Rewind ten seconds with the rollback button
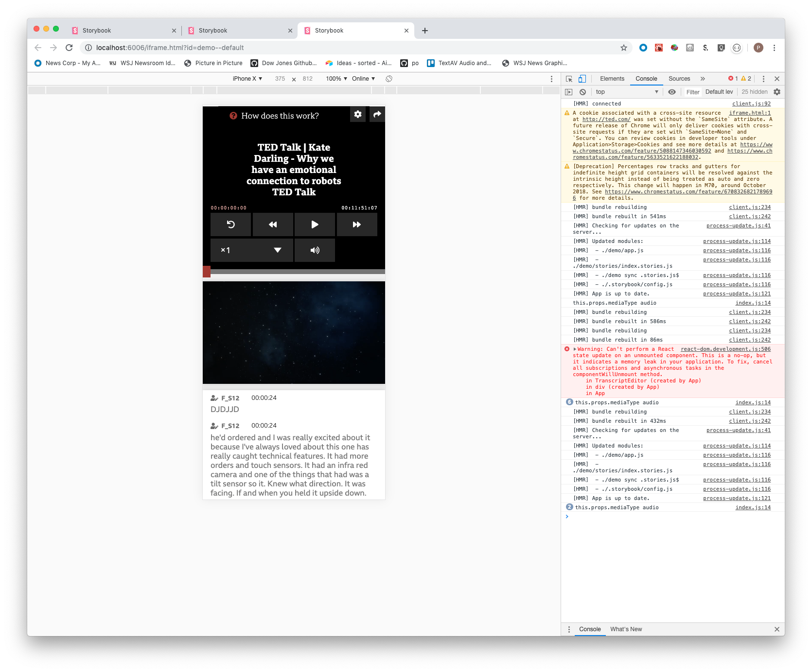 (231, 224)
